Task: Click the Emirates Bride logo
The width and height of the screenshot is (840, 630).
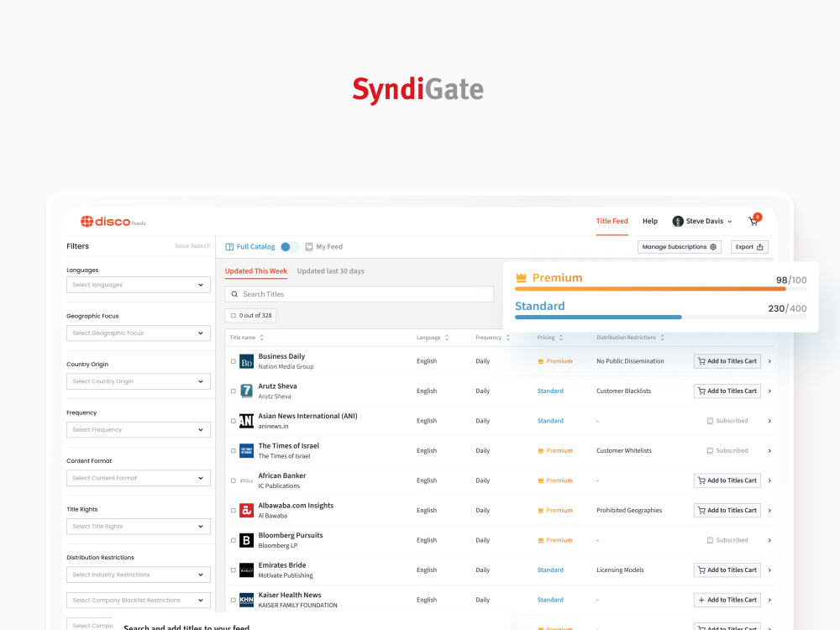Action: point(246,570)
